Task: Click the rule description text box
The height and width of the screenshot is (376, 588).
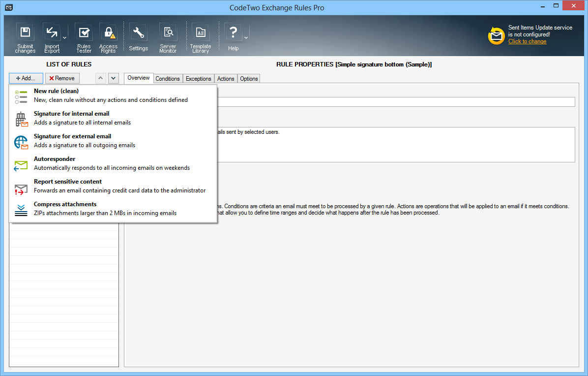Action: point(396,145)
